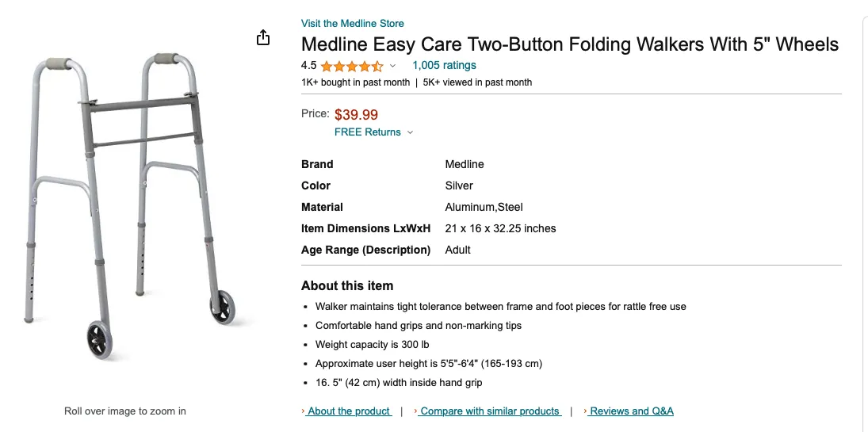The height and width of the screenshot is (432, 868).
Task: Click the Roll over image to zoom in text
Action: 125,411
